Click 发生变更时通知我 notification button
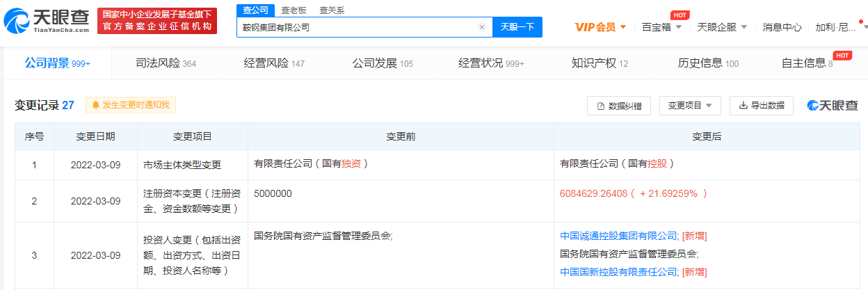Viewport: 868px width, 290px height. pyautogui.click(x=131, y=105)
